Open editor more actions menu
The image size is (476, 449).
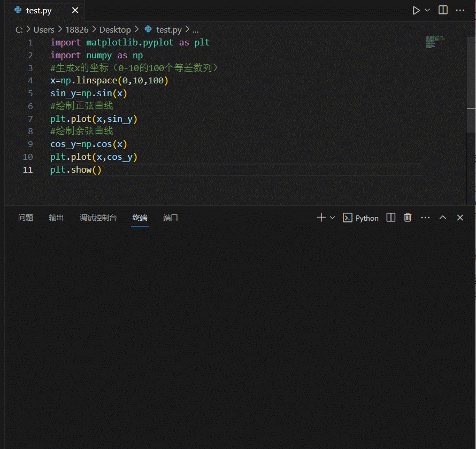[x=460, y=10]
